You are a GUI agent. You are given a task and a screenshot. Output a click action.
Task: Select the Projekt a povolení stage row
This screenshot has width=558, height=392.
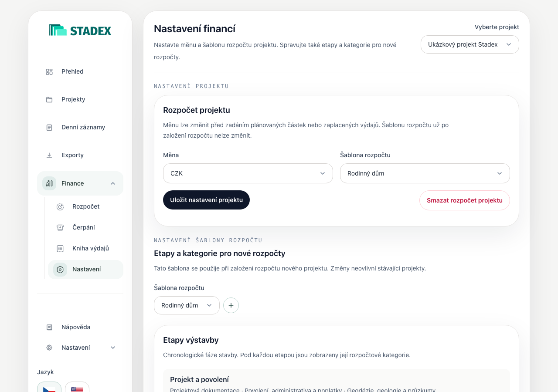(x=337, y=381)
